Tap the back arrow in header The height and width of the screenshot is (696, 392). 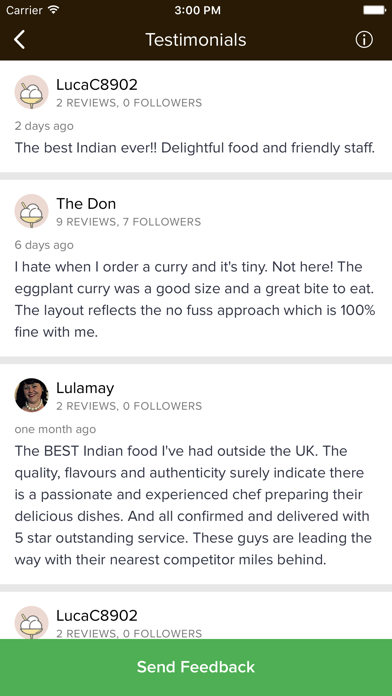[x=19, y=40]
